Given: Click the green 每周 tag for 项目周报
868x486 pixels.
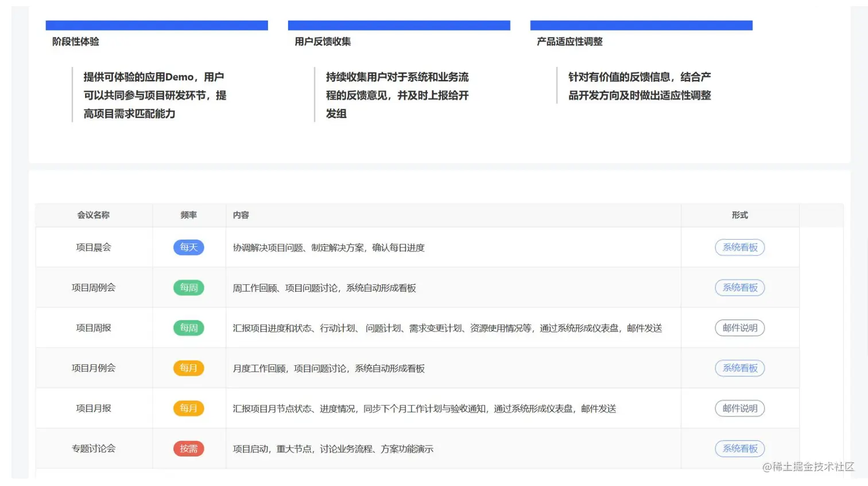Looking at the screenshot, I should [x=189, y=327].
